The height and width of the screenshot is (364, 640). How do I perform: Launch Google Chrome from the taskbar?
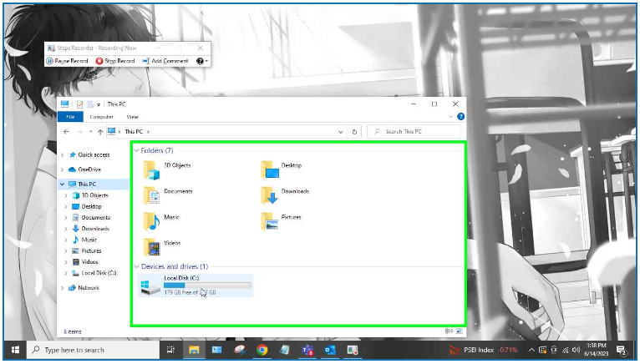262,350
